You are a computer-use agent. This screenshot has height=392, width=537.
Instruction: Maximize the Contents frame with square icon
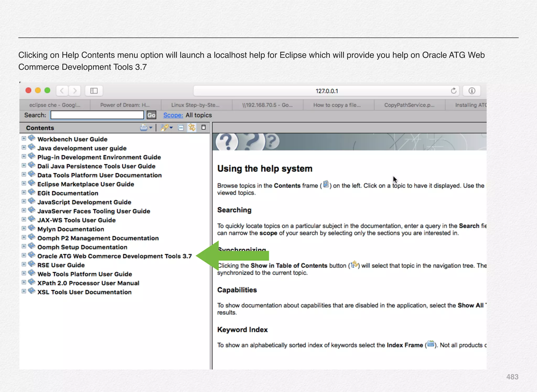click(x=203, y=127)
